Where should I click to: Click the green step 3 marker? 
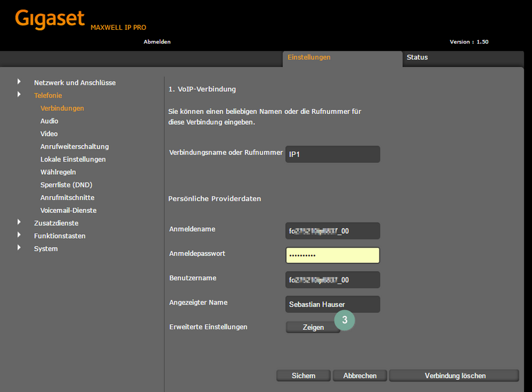[x=344, y=320]
